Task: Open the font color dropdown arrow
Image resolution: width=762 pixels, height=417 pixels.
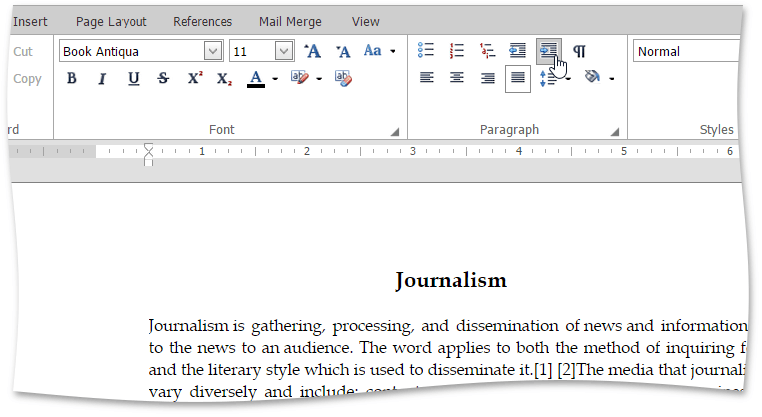Action: click(275, 79)
